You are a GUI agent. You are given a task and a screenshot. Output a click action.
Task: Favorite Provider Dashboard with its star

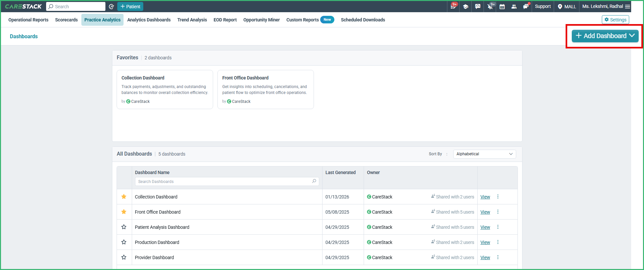(124, 257)
